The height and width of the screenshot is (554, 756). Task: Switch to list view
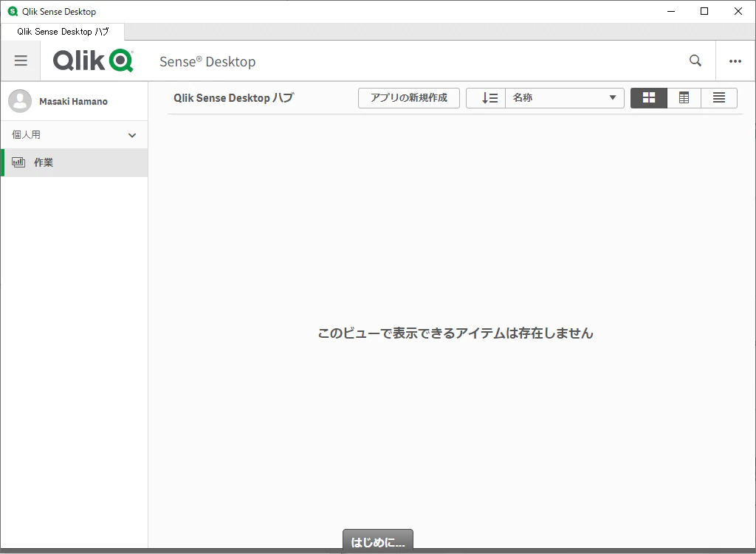point(719,98)
